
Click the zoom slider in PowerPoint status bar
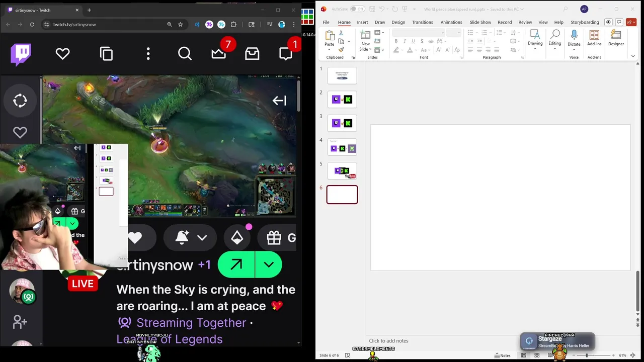593,355
